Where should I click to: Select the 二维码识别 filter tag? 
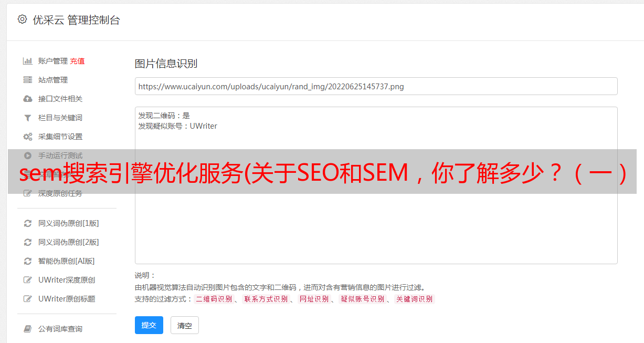[x=214, y=299]
